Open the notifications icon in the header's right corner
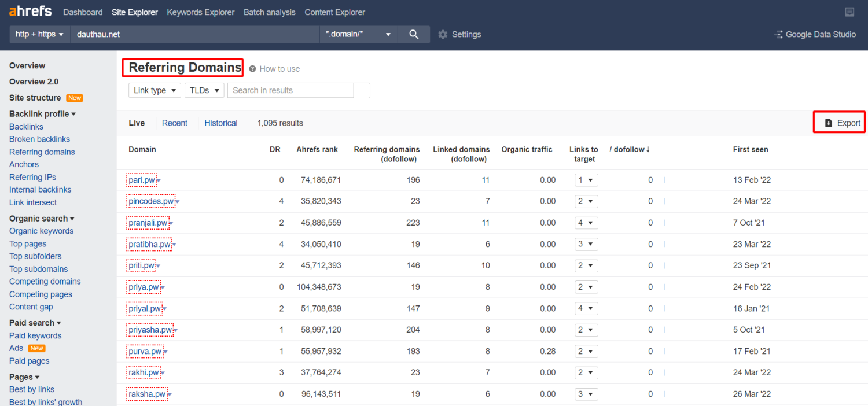Screen dimensions: 868x406 pyautogui.click(x=849, y=12)
